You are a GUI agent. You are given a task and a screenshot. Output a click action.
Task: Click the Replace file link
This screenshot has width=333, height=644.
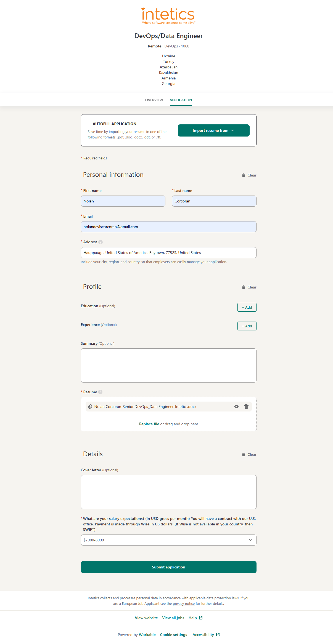[149, 424]
